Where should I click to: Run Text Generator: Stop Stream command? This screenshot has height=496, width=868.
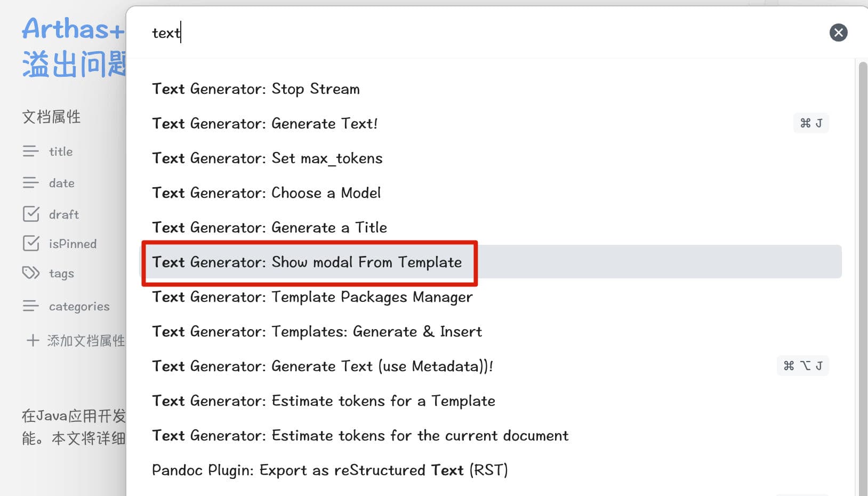pos(256,89)
